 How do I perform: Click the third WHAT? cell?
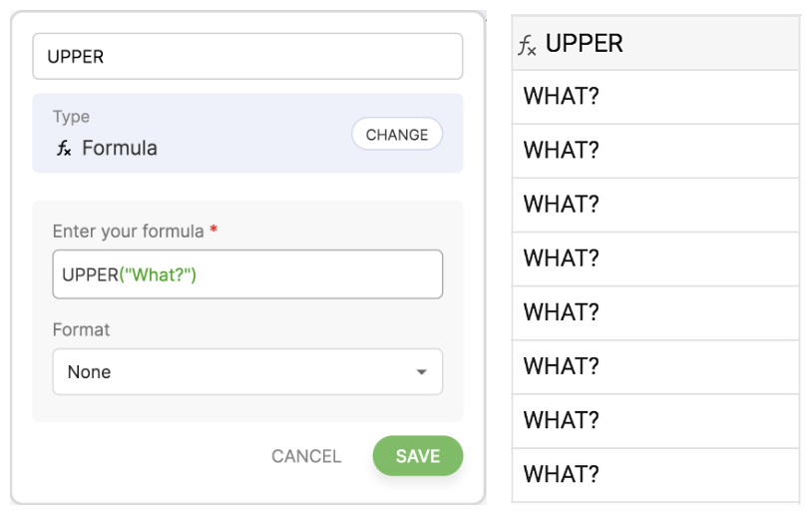pos(655,205)
